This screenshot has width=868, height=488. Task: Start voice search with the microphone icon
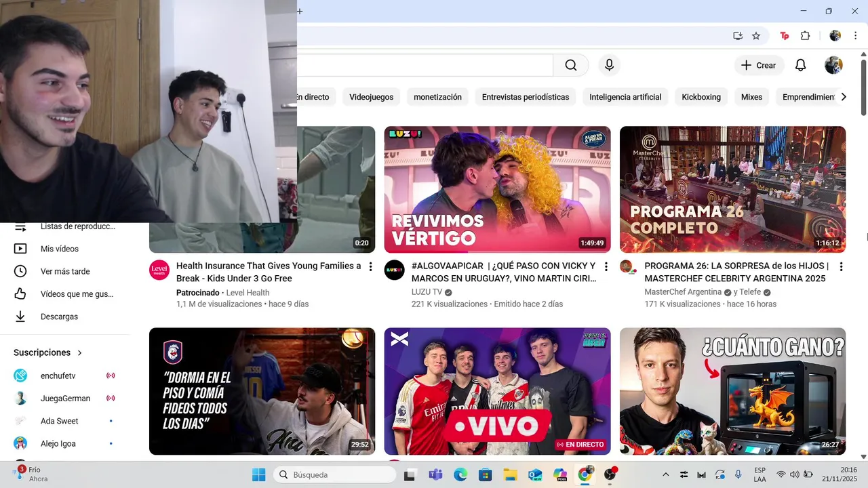pos(609,65)
